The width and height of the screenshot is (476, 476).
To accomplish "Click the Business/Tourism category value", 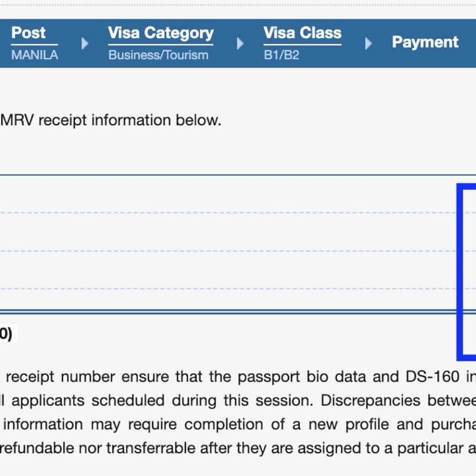I will [158, 55].
